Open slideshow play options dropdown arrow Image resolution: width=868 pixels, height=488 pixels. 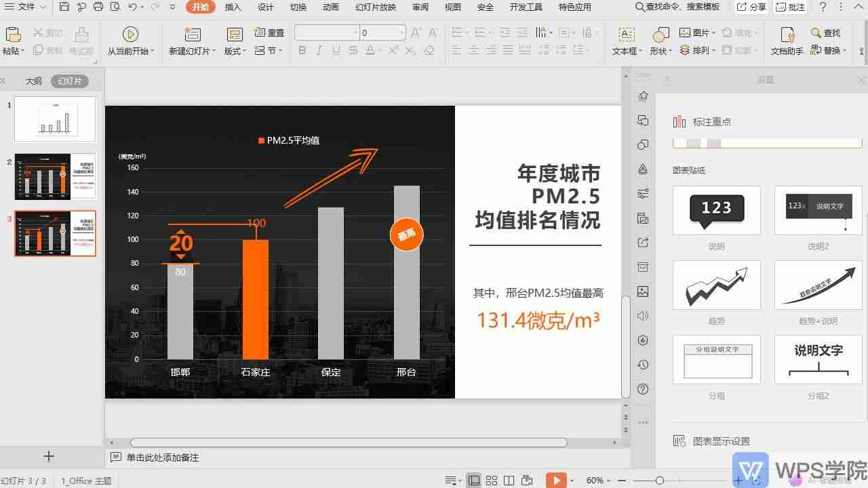tap(571, 481)
